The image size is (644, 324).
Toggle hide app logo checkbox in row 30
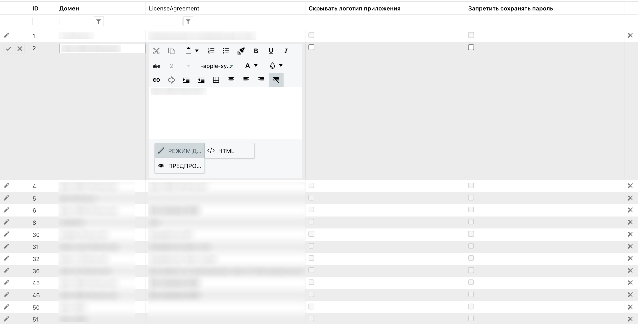click(x=311, y=234)
